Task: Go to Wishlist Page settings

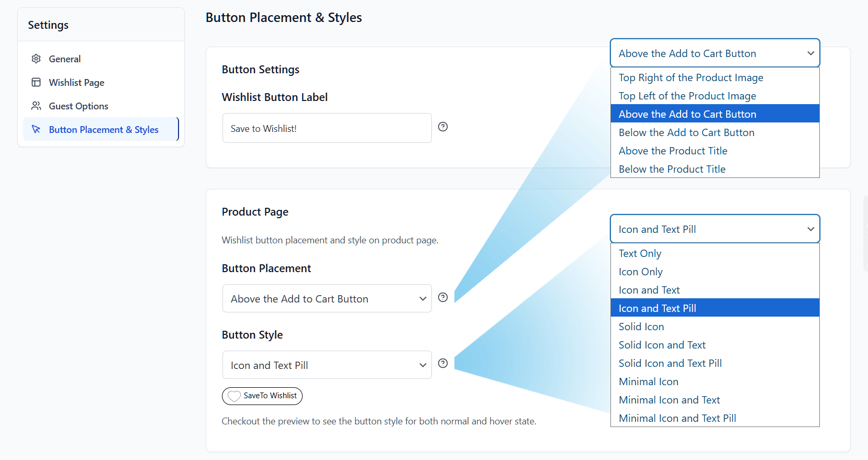Action: (x=76, y=82)
